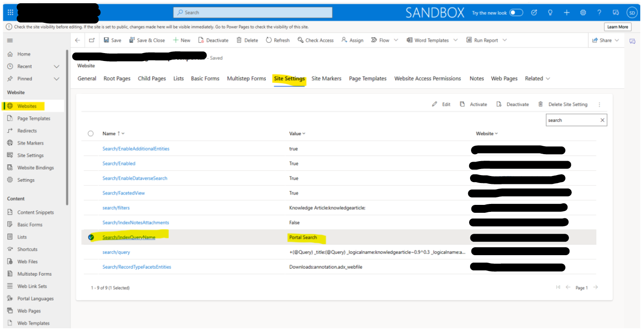Open the Search/RecordTypeFacetsEntities link
This screenshot has height=332, width=644.
pyautogui.click(x=137, y=267)
